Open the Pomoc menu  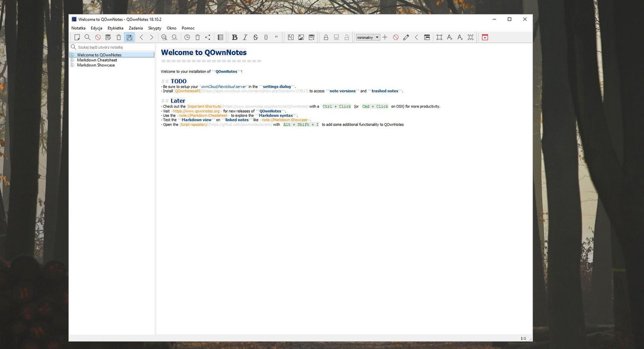pyautogui.click(x=188, y=28)
